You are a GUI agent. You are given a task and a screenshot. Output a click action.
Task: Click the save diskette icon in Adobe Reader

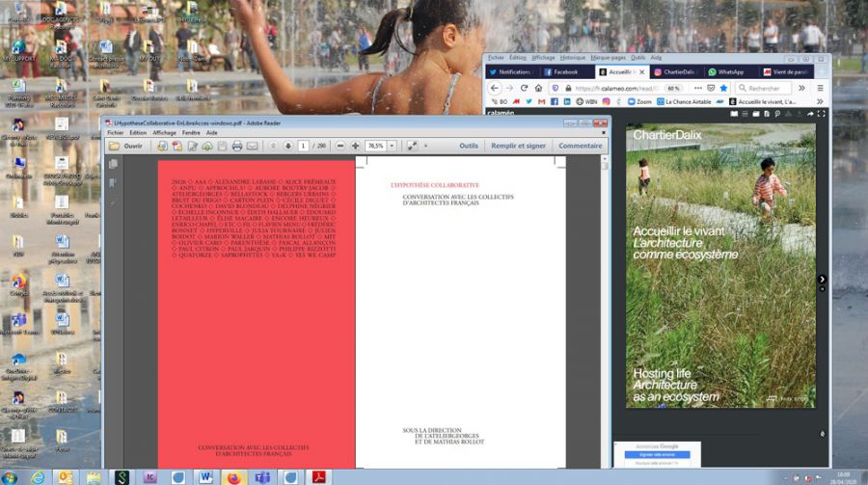pos(222,147)
